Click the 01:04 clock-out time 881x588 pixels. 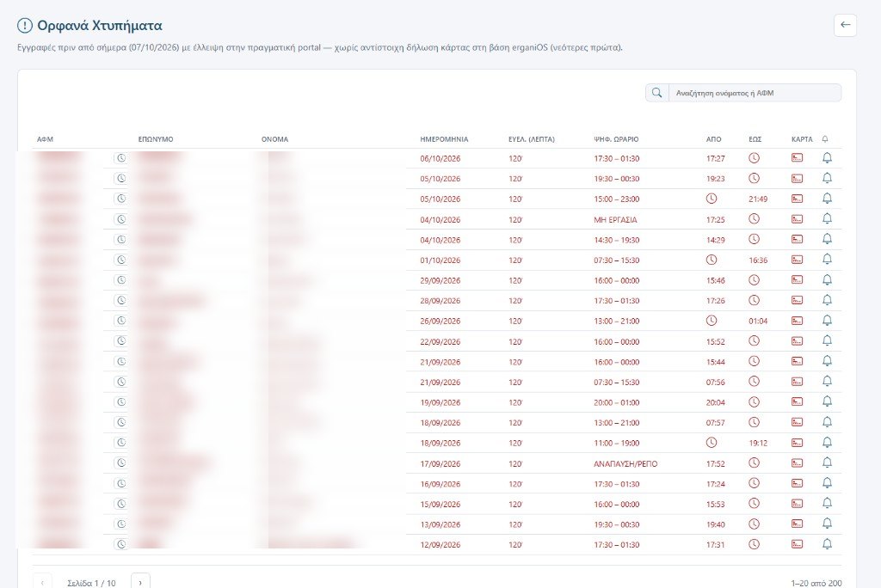point(758,322)
